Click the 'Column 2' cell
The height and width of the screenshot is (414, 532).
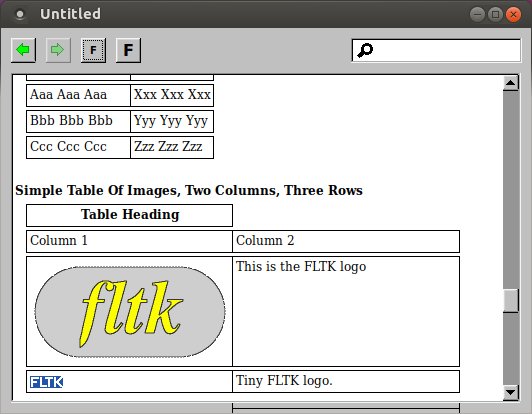pos(346,241)
